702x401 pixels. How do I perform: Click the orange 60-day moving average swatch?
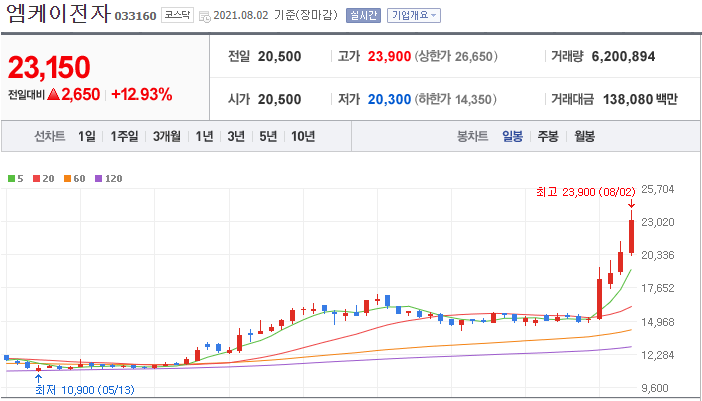(67, 179)
